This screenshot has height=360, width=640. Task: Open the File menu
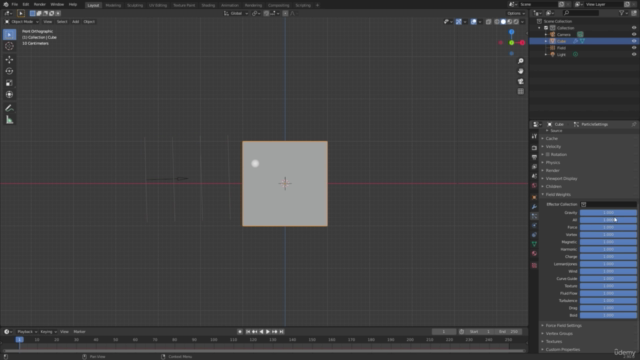tap(14, 4)
